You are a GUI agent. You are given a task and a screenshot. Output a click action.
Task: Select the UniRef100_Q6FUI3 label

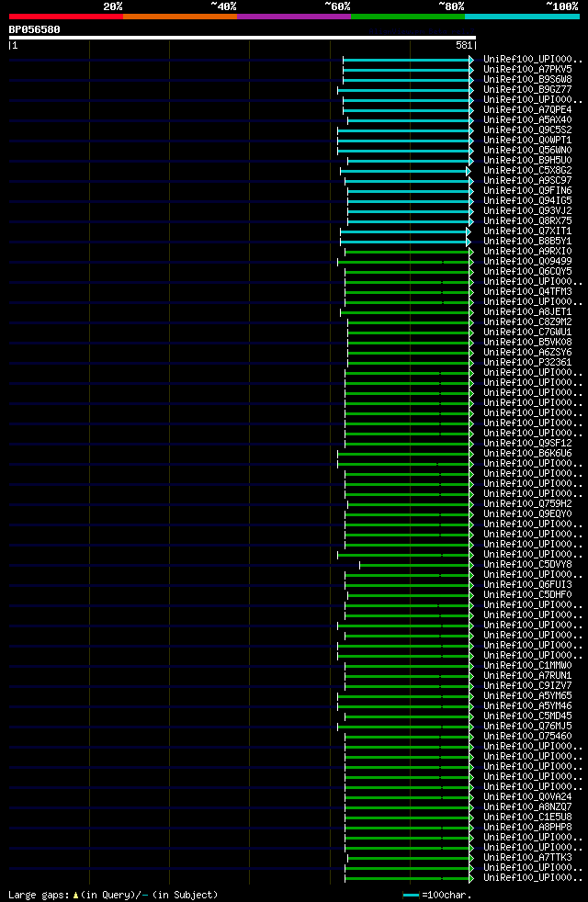(527, 585)
